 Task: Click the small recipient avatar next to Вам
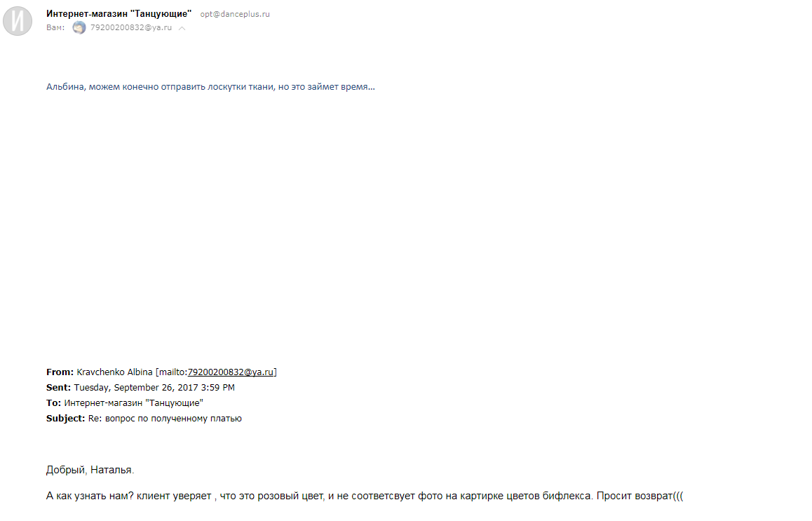pyautogui.click(x=79, y=28)
